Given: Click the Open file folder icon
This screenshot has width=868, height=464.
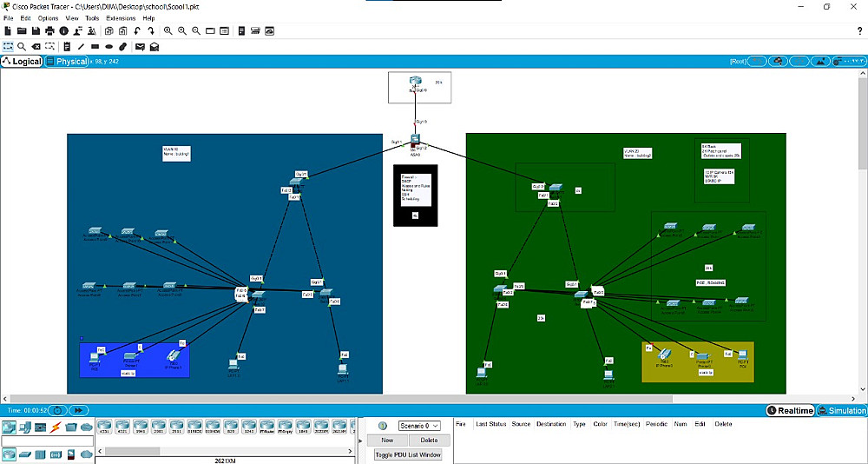Looking at the screenshot, I should click(x=23, y=31).
